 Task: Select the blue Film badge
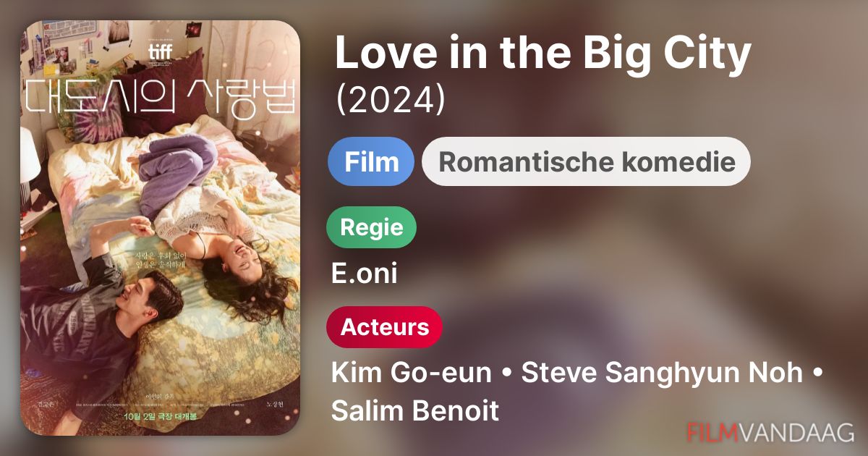(371, 161)
